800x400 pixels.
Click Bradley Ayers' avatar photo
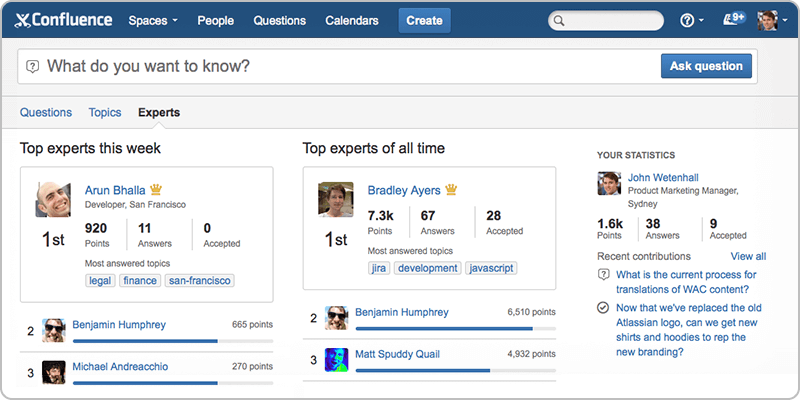coord(336,199)
